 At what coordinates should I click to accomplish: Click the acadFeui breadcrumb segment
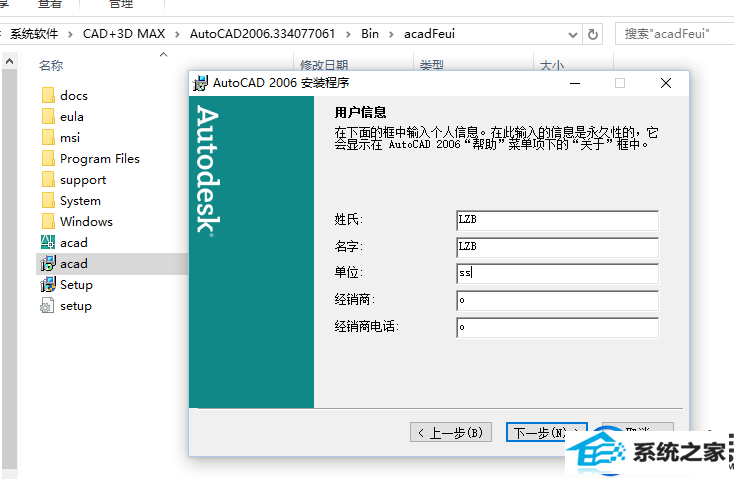click(x=429, y=34)
